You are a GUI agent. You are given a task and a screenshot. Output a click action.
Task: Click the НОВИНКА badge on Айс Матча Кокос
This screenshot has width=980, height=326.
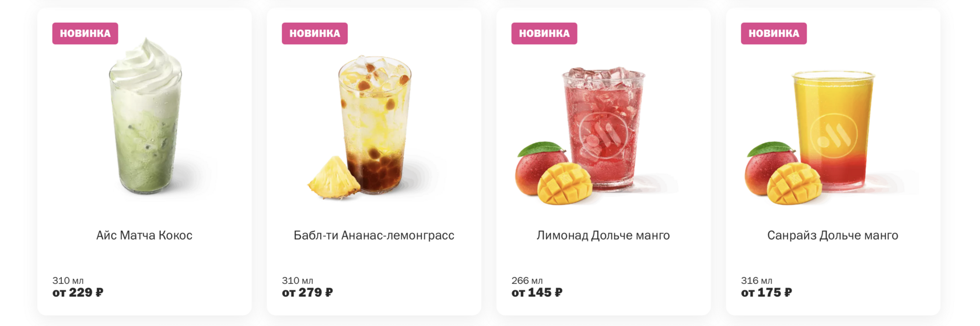pos(85,33)
